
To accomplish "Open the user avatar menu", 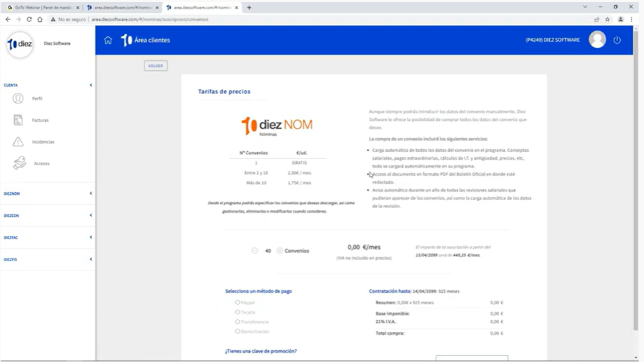I will point(597,39).
